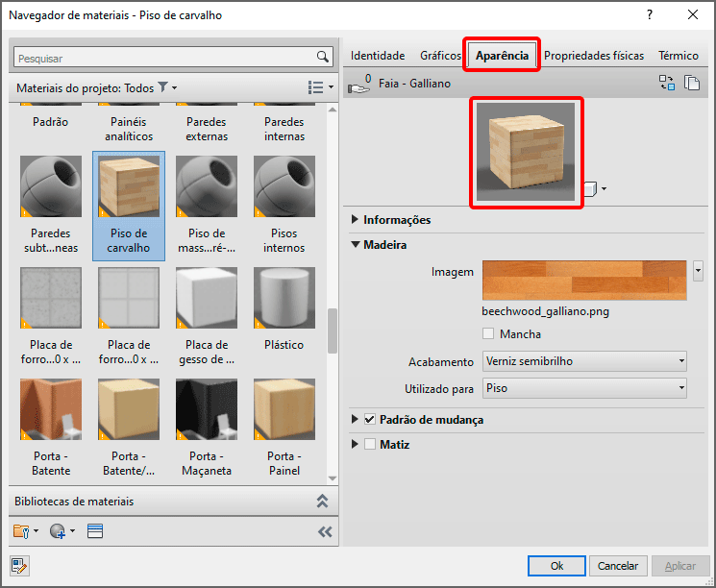Click the search magnifier icon
The width and height of the screenshot is (716, 588).
(322, 57)
